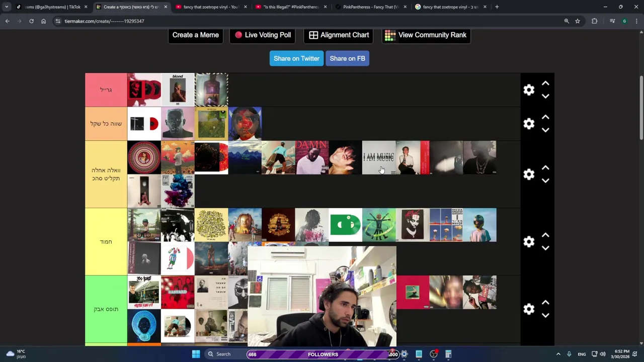The width and height of the screenshot is (644, 362).
Task: Open the tab search dropdown
Action: click(x=7, y=7)
